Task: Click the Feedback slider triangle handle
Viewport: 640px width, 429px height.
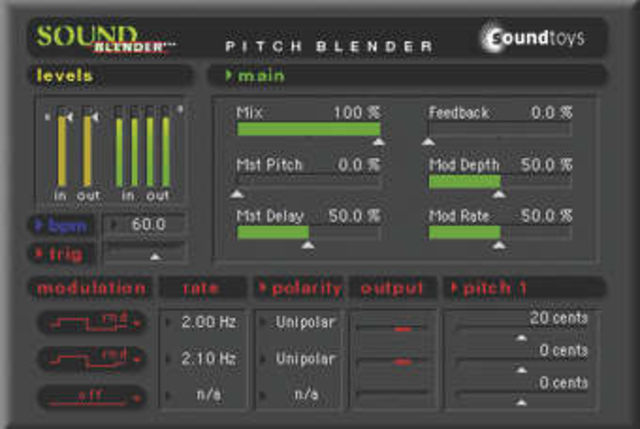Action: 428,142
